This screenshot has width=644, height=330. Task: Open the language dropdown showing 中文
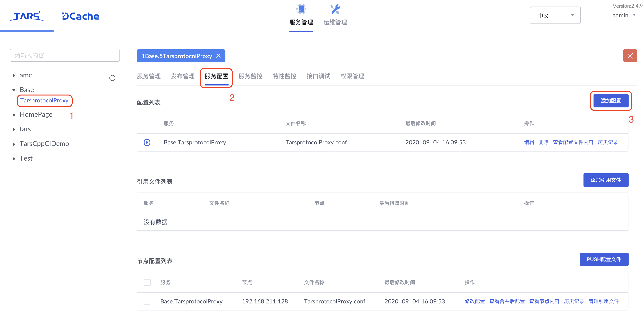(x=555, y=15)
